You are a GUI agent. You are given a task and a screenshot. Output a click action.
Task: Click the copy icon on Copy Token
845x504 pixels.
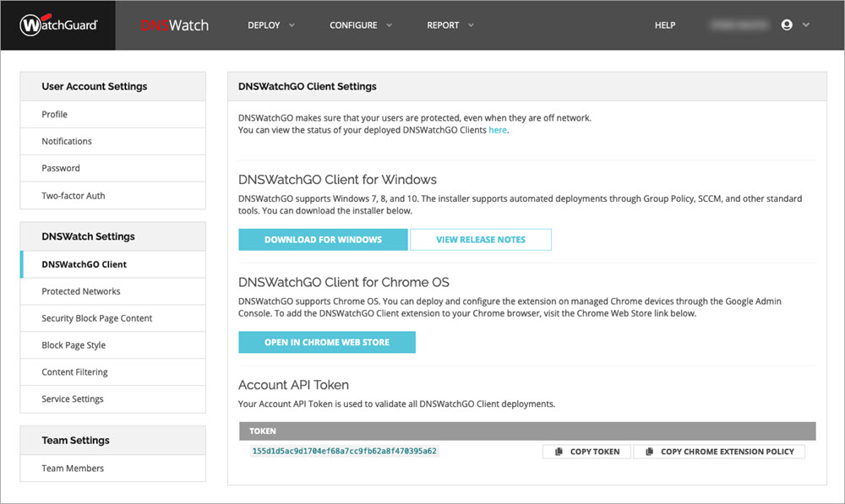point(558,451)
